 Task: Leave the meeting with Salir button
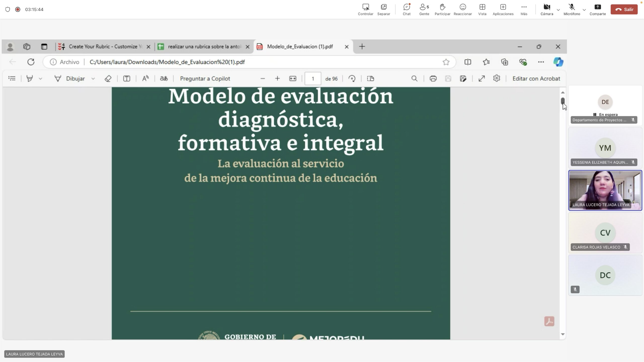point(624,10)
